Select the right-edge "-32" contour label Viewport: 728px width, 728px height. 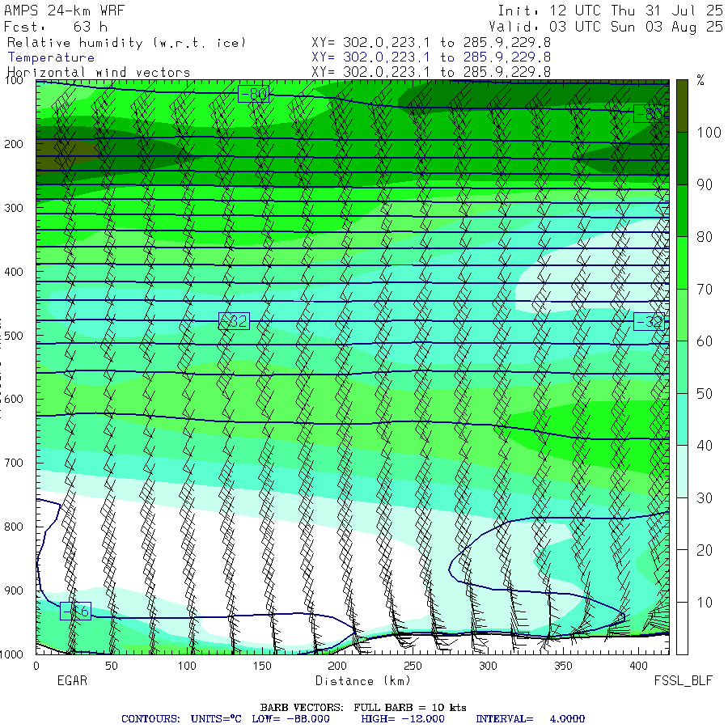[x=649, y=322]
